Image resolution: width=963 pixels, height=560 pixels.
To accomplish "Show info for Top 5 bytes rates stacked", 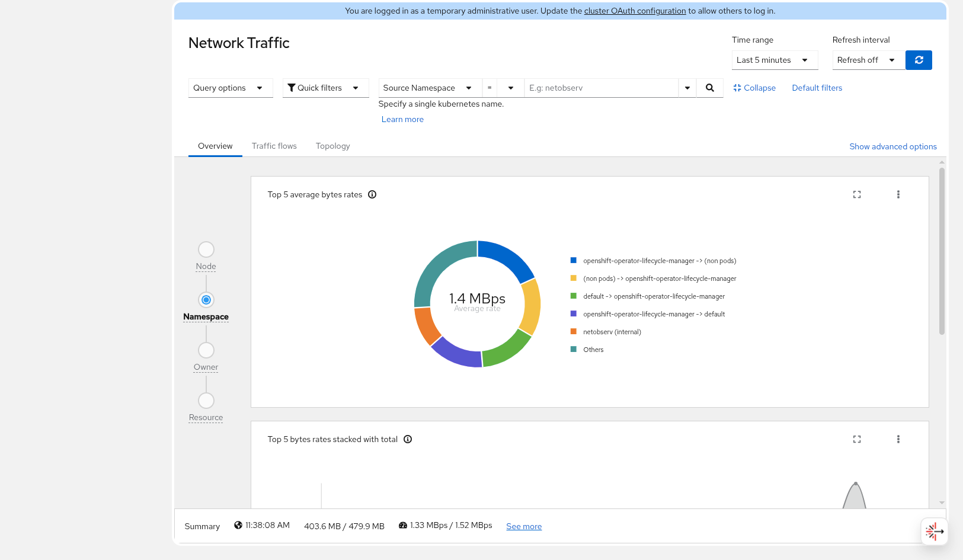I will point(408,439).
